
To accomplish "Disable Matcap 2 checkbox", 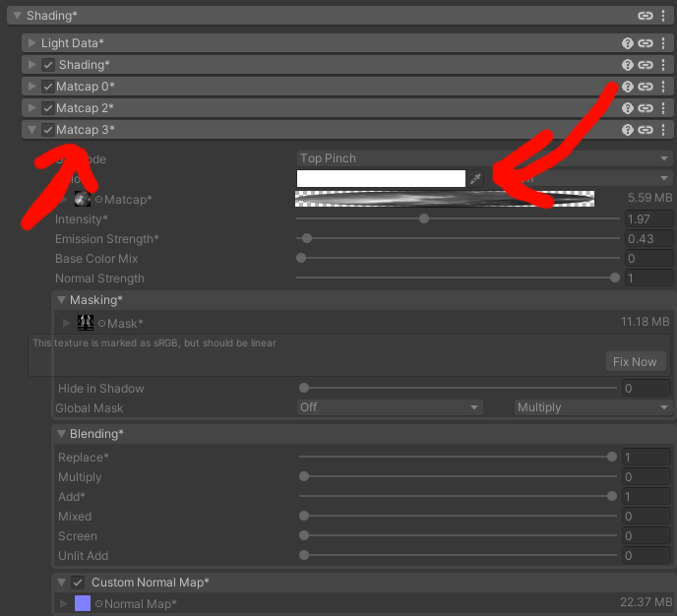I will coord(48,108).
